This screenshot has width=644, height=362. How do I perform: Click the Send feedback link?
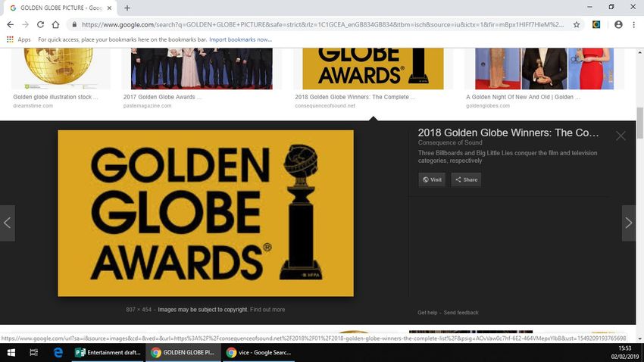click(x=461, y=312)
